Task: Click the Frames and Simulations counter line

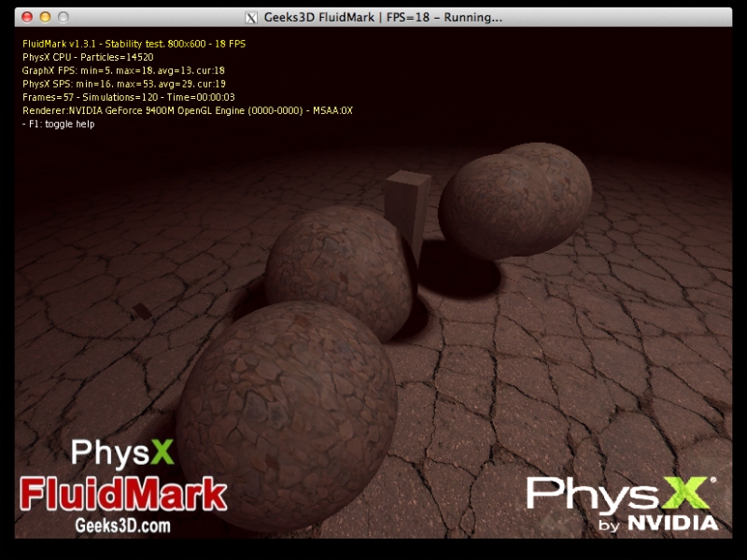Action: 128,97
